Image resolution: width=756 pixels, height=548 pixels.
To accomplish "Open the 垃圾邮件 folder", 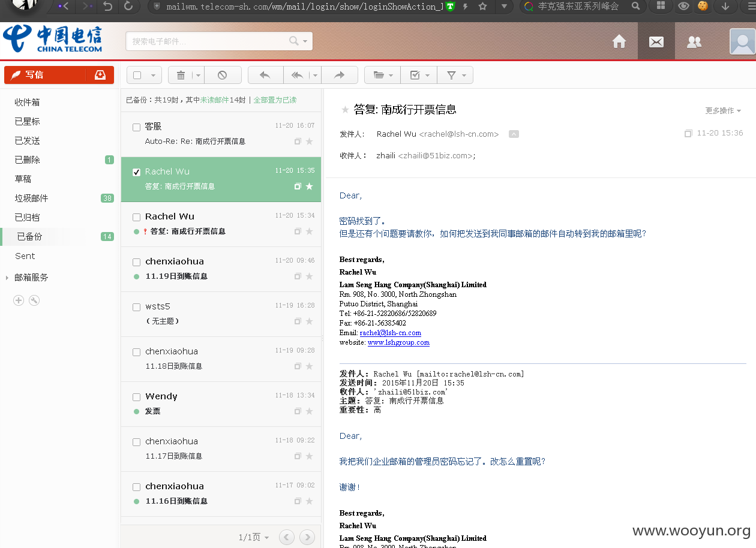I will pos(31,198).
